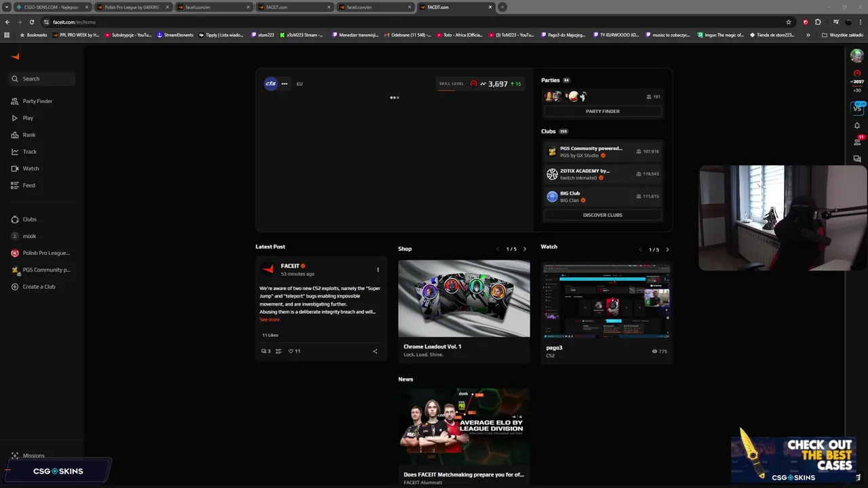The width and height of the screenshot is (868, 488).
Task: Open Feed in the sidebar
Action: click(28, 186)
